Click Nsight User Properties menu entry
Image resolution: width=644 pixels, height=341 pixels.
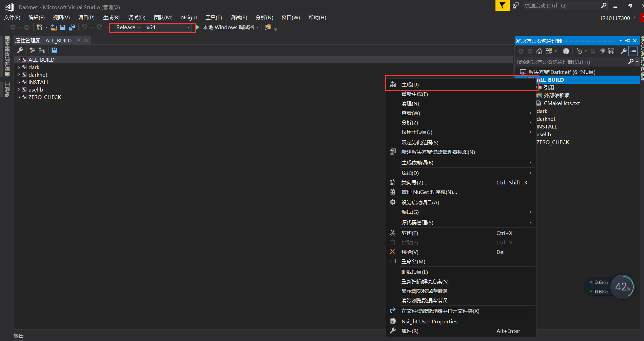461,321
